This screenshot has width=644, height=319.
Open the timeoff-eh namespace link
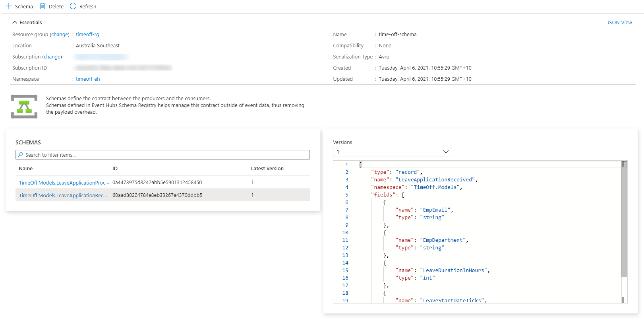click(88, 79)
